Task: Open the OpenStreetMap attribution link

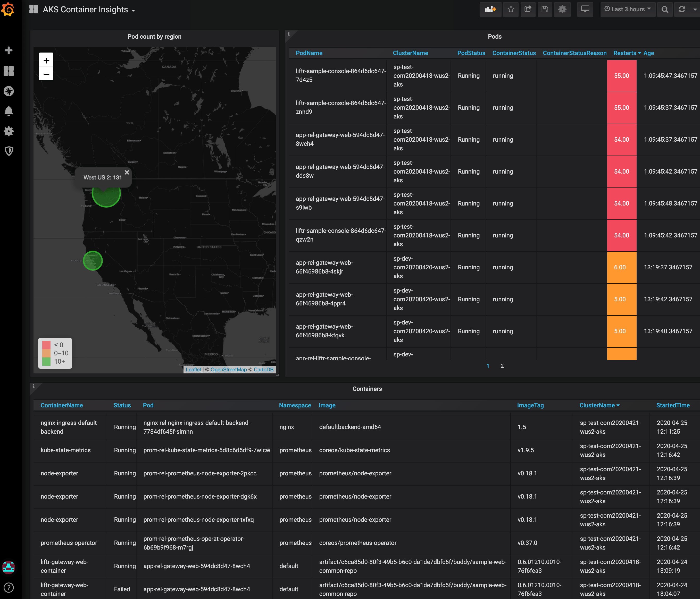Action: point(229,369)
